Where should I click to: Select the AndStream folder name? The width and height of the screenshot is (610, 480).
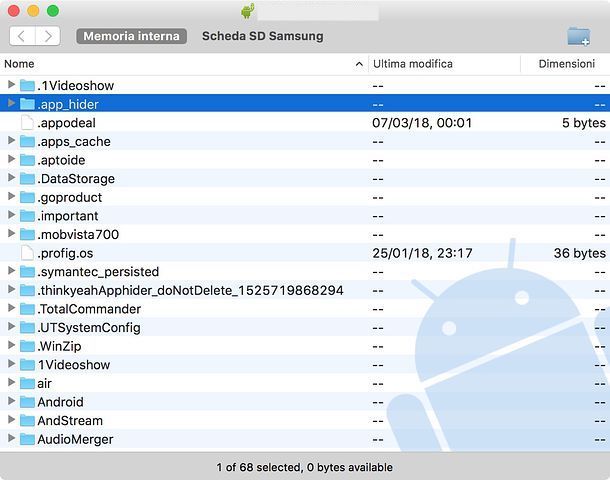coord(70,420)
